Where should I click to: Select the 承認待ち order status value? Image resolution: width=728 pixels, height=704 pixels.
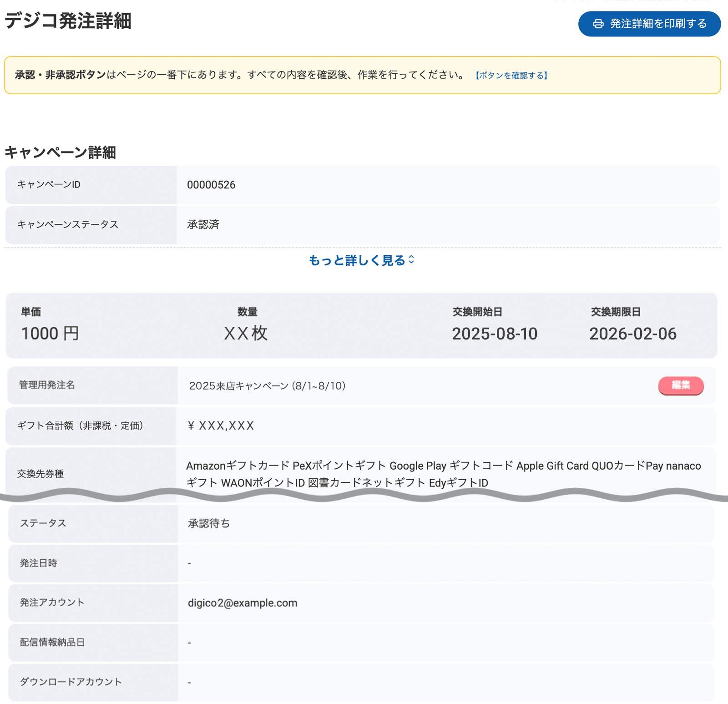(209, 523)
